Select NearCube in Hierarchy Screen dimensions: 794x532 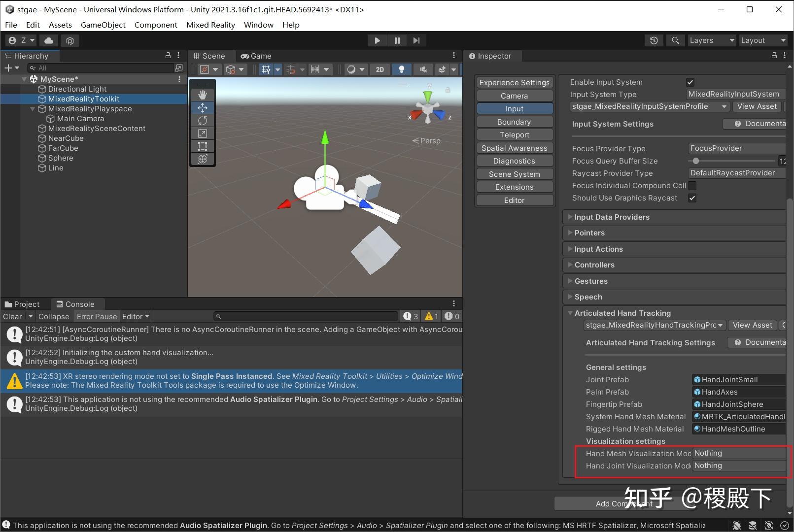tap(66, 138)
